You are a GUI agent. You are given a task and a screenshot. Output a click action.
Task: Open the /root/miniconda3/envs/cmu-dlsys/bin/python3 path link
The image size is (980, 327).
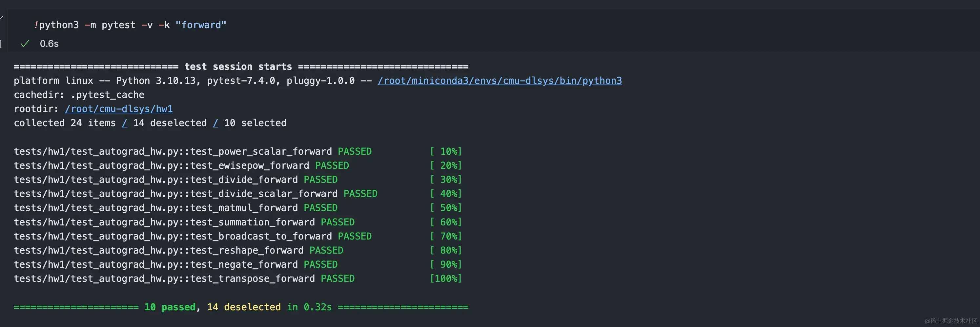(500, 81)
